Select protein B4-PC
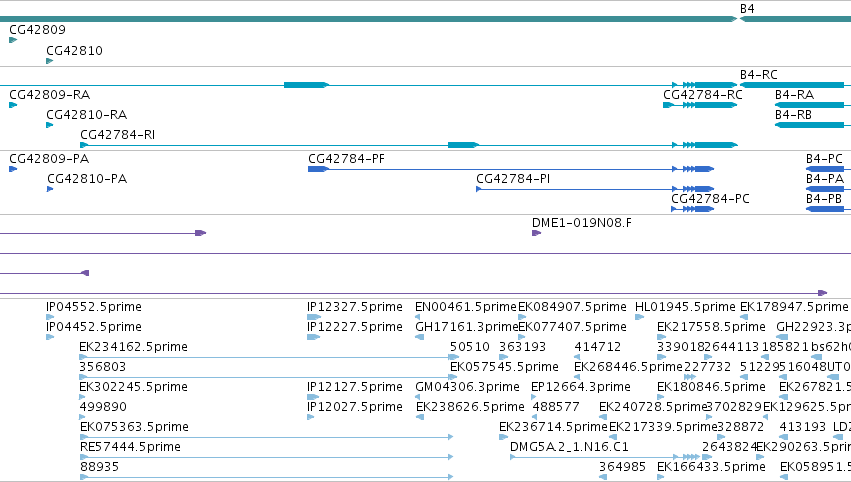This screenshot has width=851, height=482. tap(824, 158)
